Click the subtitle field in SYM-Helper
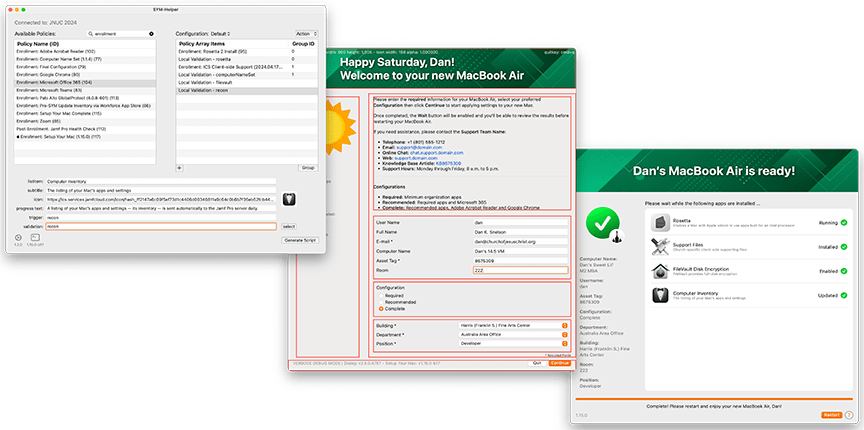 (161, 190)
